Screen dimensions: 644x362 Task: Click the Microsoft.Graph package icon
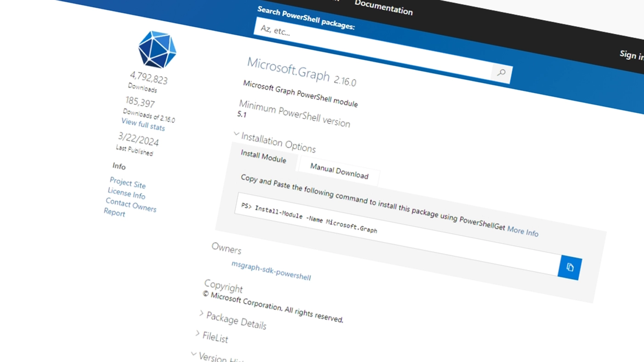click(157, 50)
